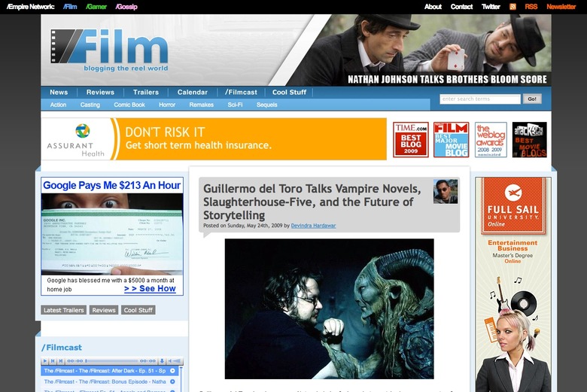The image size is (587, 392).
Task: Switch to the sidebar Reviews tab
Action: (104, 310)
